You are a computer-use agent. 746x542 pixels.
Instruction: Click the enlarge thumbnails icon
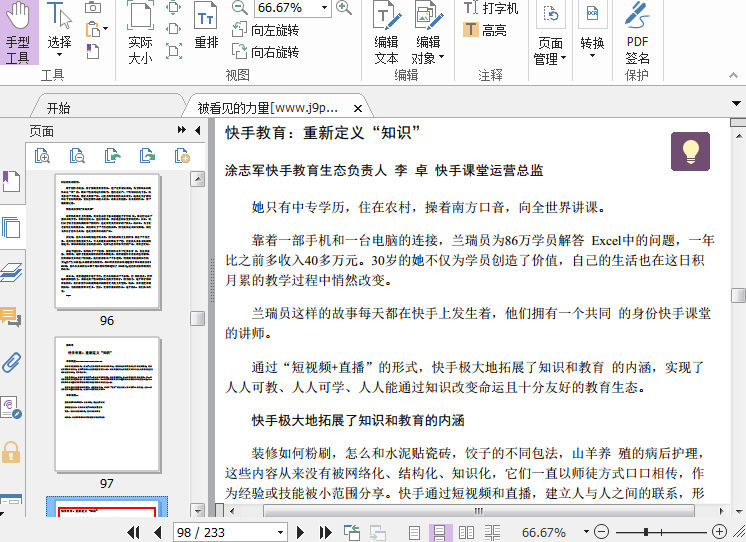(42, 155)
